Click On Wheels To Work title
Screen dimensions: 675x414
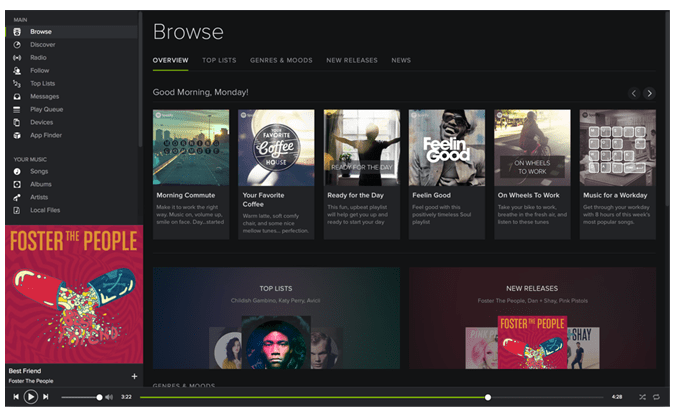[x=529, y=195]
